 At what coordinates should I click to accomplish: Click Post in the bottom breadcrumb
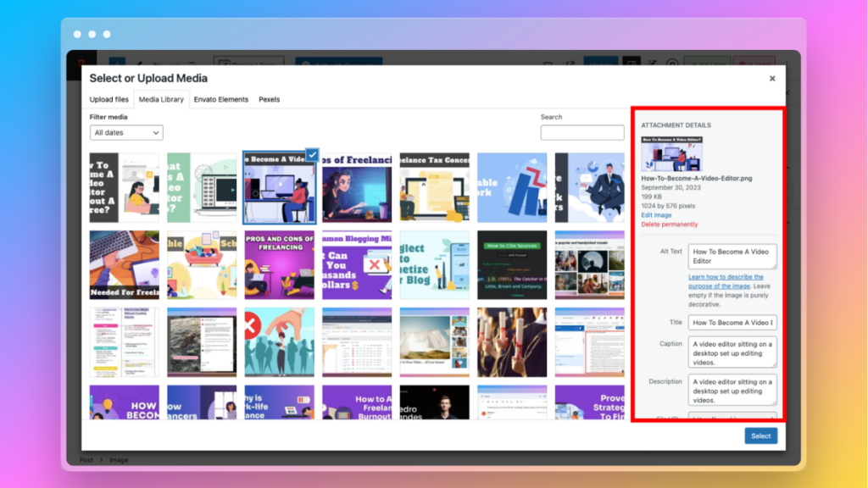click(86, 460)
